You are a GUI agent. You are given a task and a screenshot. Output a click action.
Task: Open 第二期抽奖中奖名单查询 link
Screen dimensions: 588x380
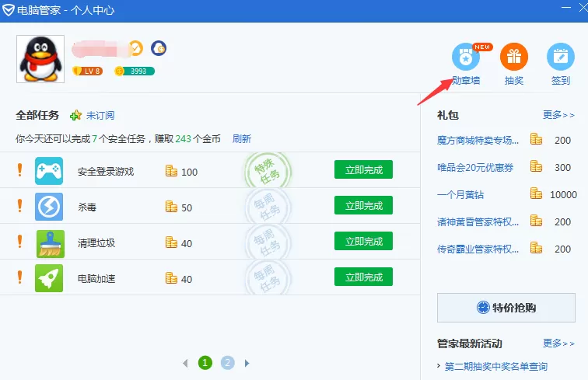point(495,367)
